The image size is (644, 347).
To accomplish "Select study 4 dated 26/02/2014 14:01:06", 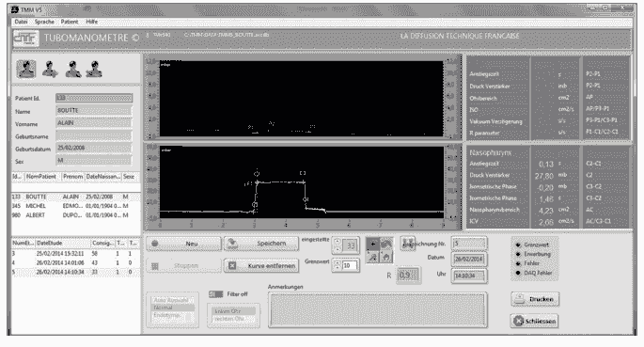I will tap(75, 262).
